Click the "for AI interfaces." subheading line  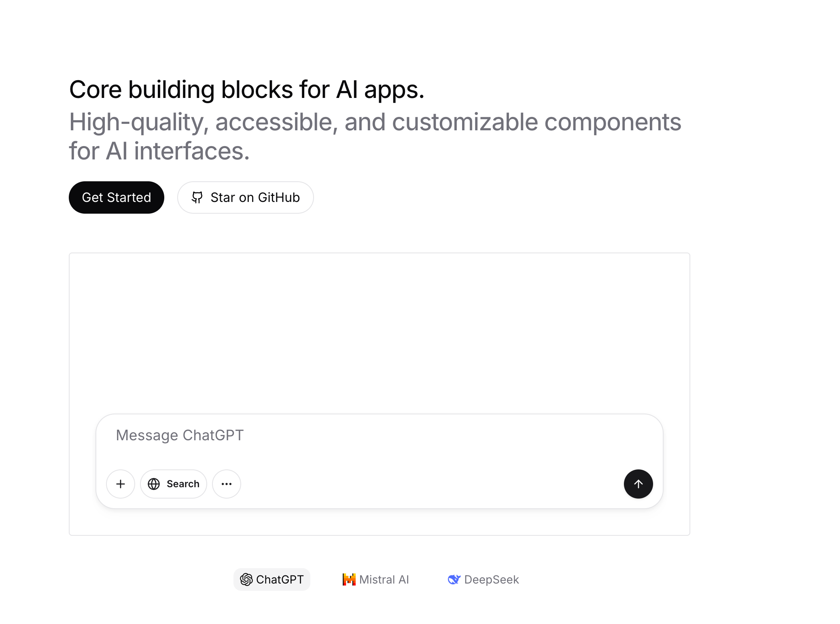point(159,151)
